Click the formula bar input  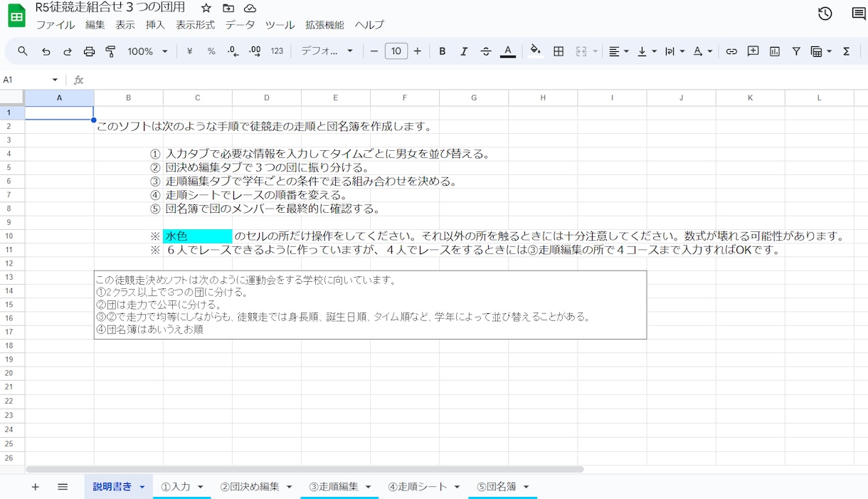coord(475,80)
